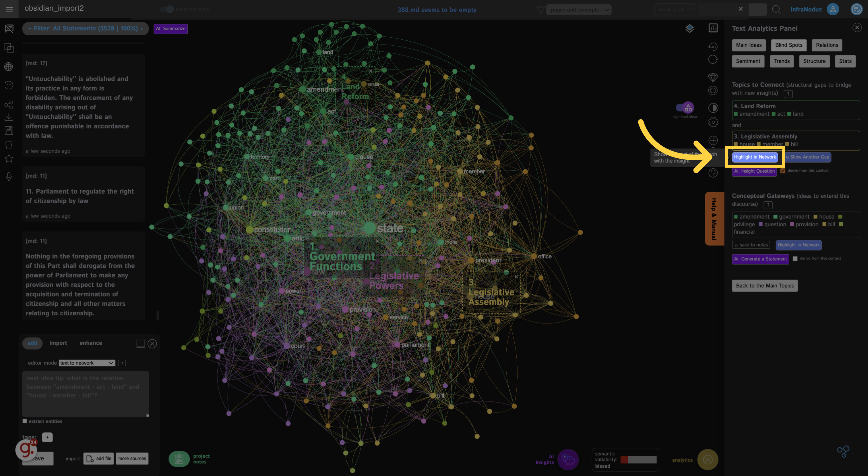
Task: Enable the extract entities checkbox
Action: point(25,421)
